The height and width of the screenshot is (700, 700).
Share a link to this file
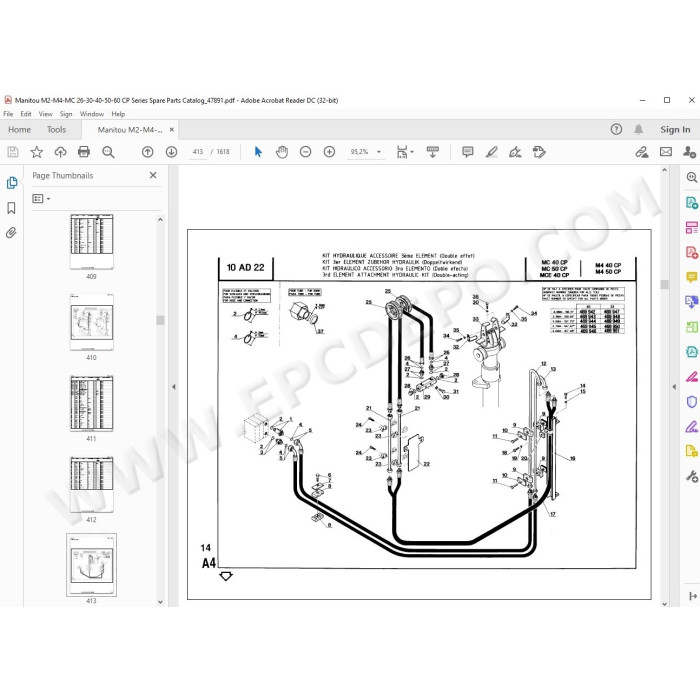tap(642, 152)
